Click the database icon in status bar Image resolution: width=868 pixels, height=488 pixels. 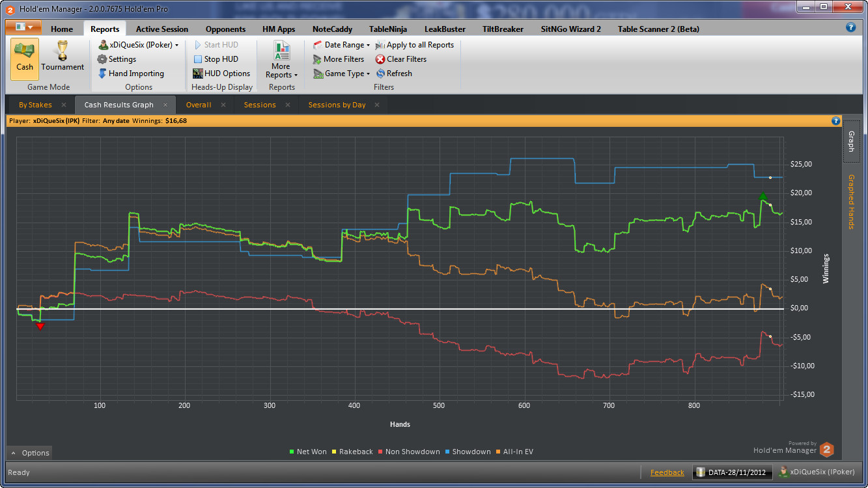pos(701,472)
